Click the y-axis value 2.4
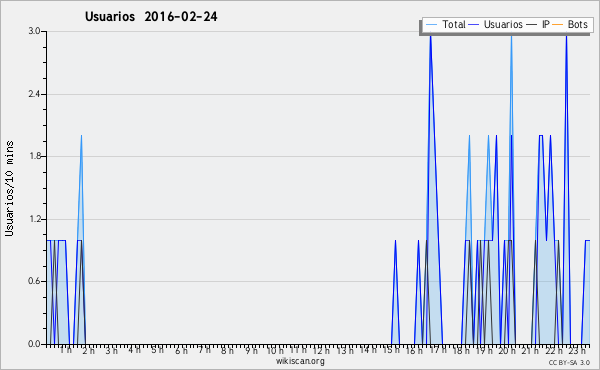The width and height of the screenshot is (600, 370). pos(34,94)
